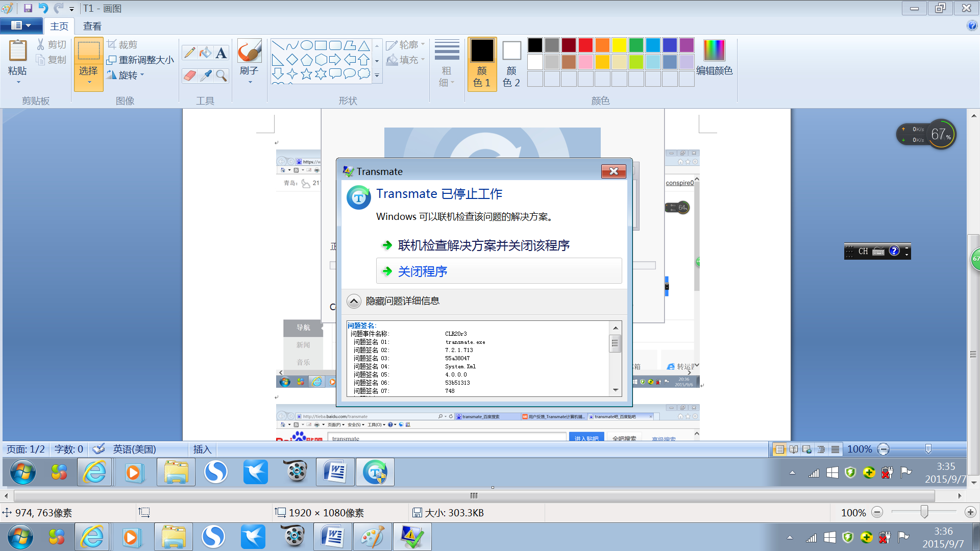Expand the 选择 options dropdown arrow

point(89,83)
